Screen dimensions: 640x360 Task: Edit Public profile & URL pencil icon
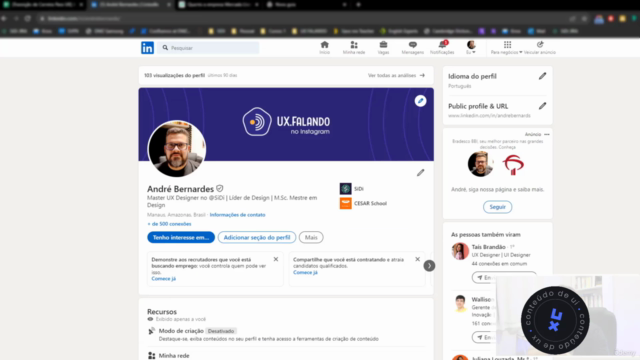[542, 106]
